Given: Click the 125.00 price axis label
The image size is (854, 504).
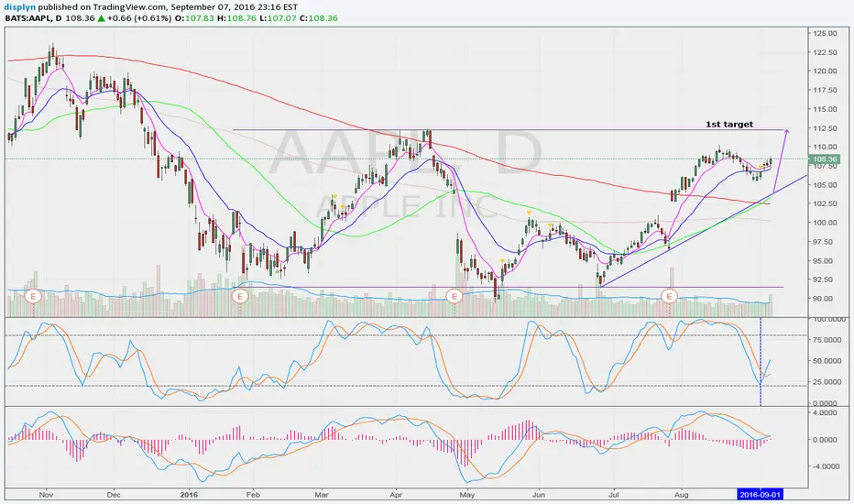Looking at the screenshot, I should tap(825, 33).
